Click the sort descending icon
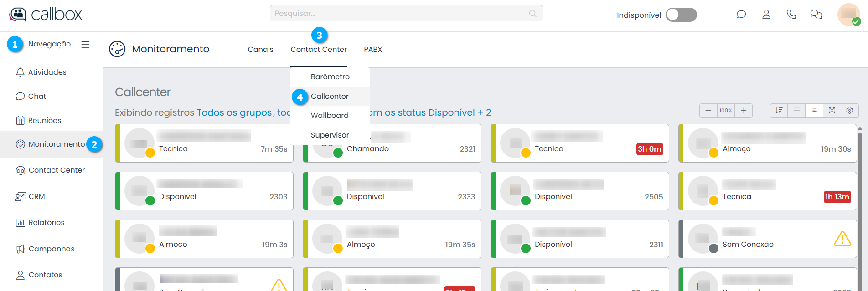The image size is (868, 291). click(779, 111)
